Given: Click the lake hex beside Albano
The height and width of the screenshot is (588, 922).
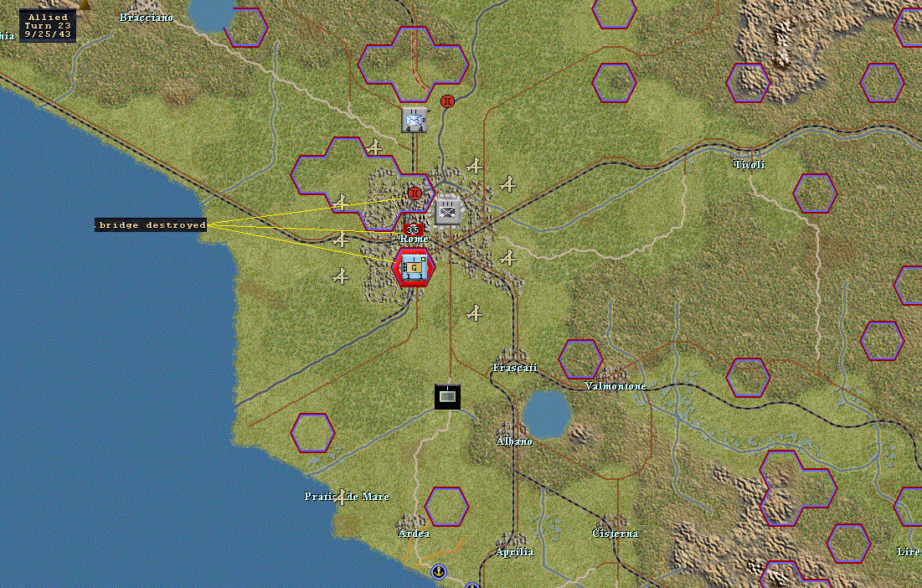Looking at the screenshot, I should 547,415.
